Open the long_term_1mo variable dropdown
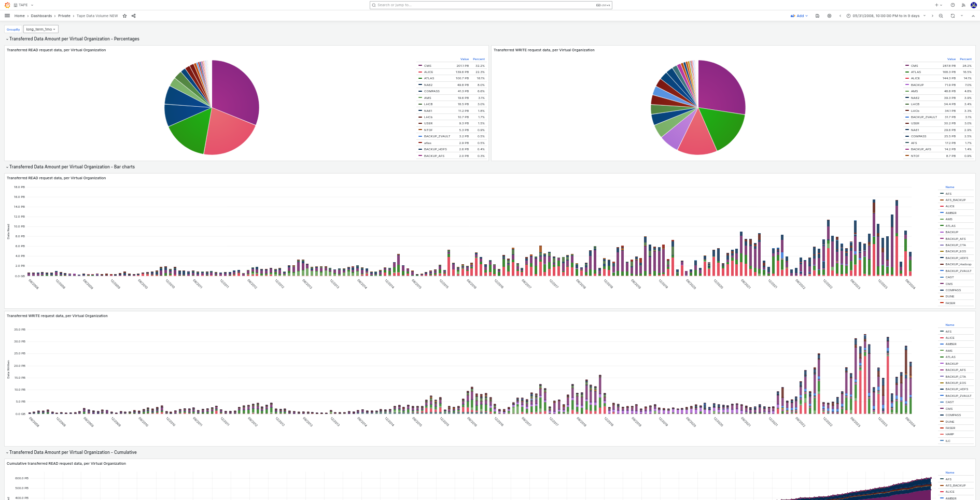Image resolution: width=980 pixels, height=500 pixels. point(40,29)
